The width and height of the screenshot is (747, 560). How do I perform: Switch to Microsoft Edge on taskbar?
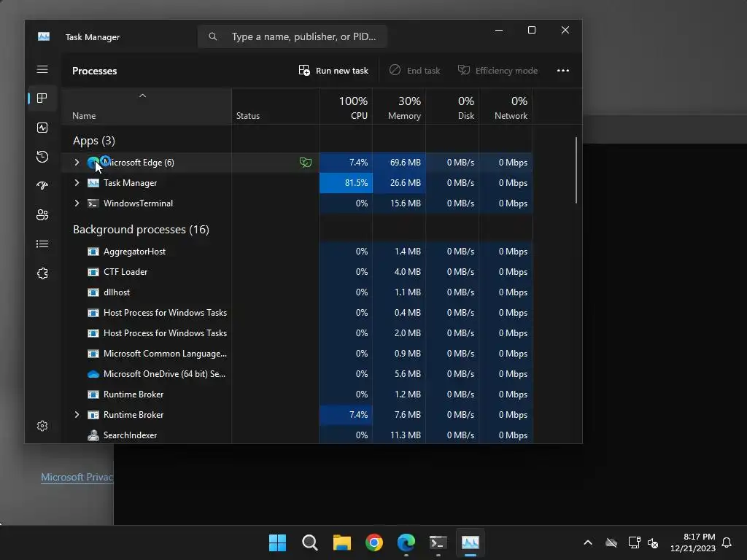pyautogui.click(x=406, y=542)
